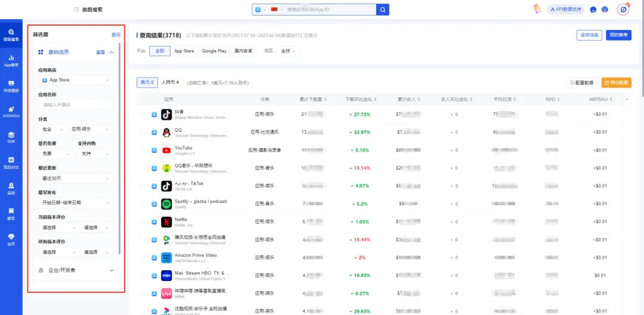
Task: Focus the 应用名称 keyword input field
Action: point(76,105)
